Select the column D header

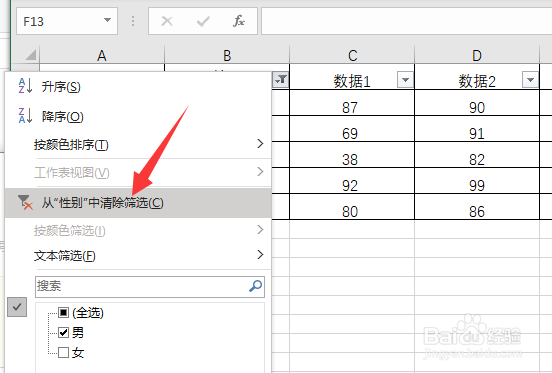click(477, 55)
